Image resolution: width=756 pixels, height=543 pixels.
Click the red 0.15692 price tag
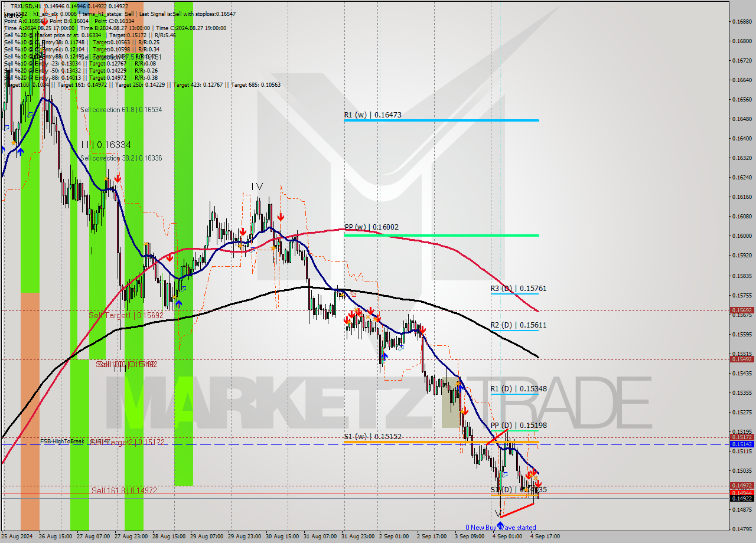[x=742, y=310]
